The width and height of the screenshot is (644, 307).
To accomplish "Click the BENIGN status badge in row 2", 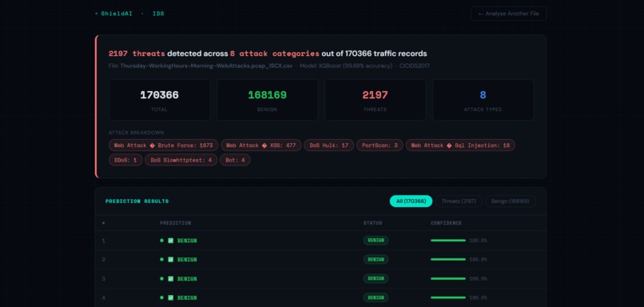I will click(x=376, y=259).
